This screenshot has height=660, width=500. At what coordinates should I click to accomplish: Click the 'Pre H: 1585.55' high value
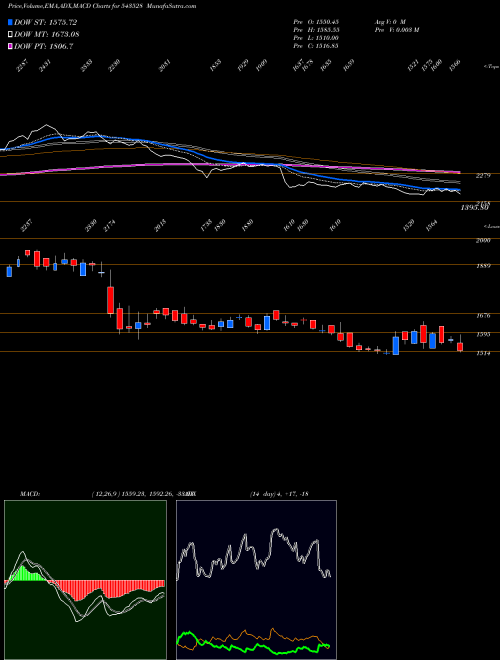[x=316, y=30]
